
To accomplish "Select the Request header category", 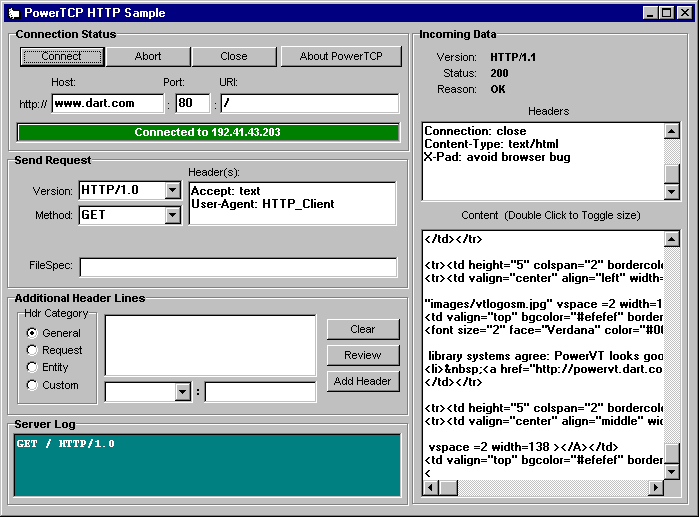I will (x=54, y=350).
